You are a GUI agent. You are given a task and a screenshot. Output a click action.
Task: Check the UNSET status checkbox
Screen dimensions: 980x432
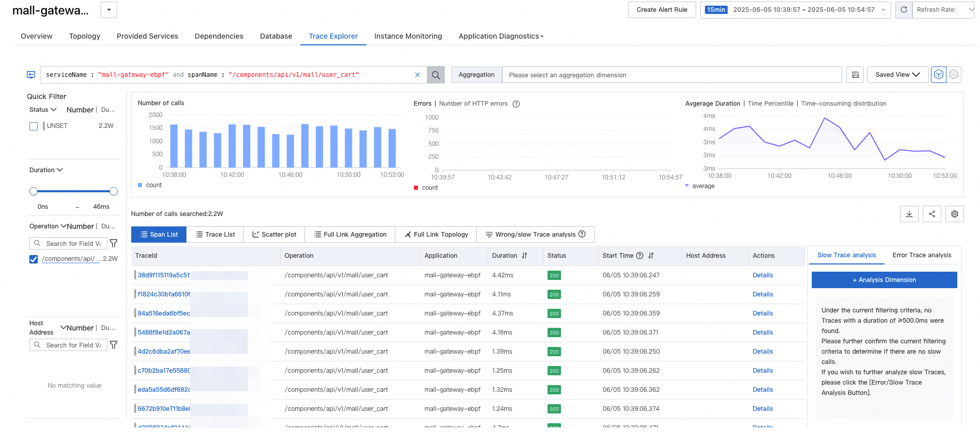tap(34, 126)
